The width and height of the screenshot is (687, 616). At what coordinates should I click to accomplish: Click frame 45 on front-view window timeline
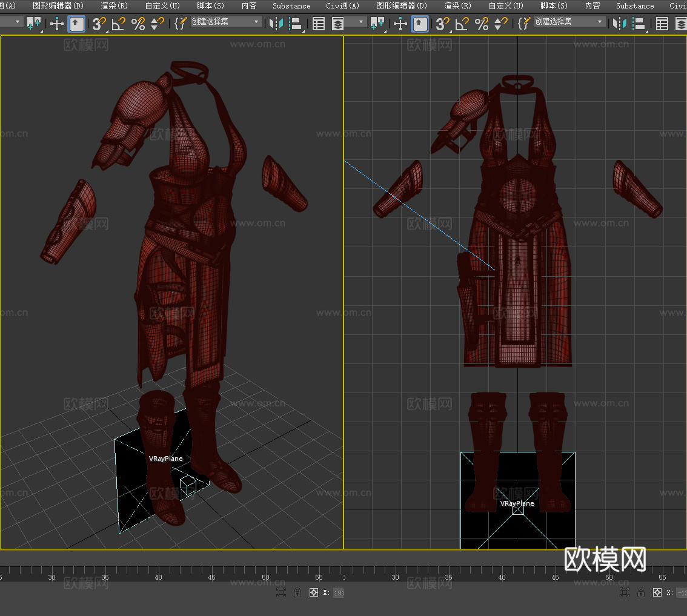point(555,577)
